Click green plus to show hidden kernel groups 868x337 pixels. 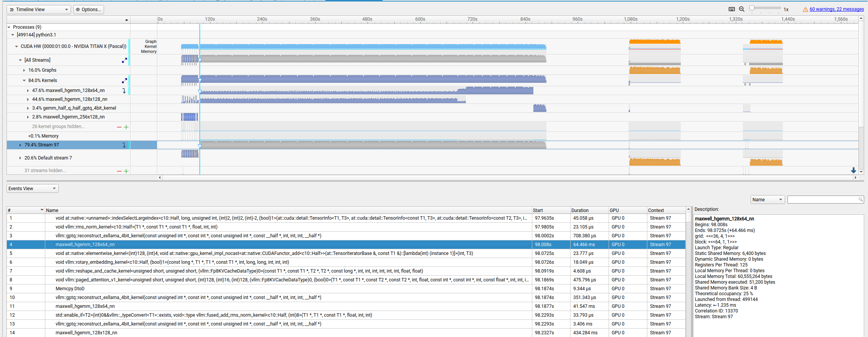(126, 127)
